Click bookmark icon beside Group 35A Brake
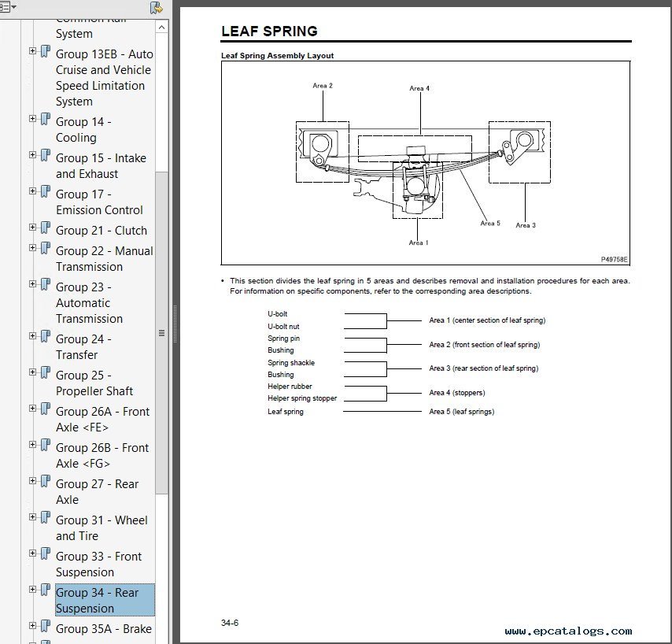Image resolution: width=672 pixels, height=644 pixels. [46, 627]
